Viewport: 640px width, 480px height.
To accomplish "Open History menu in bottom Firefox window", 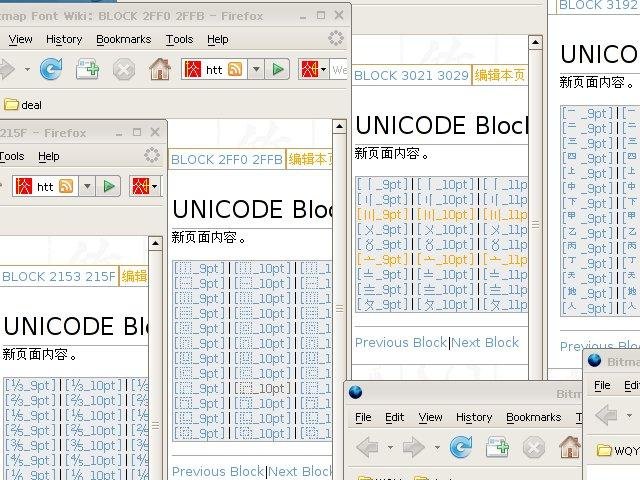I will pos(474,417).
